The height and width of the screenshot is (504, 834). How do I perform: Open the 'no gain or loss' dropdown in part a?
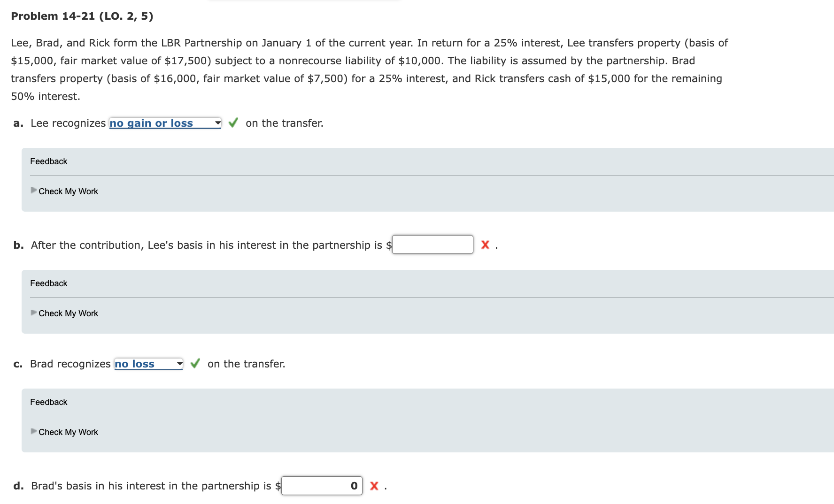tap(164, 123)
